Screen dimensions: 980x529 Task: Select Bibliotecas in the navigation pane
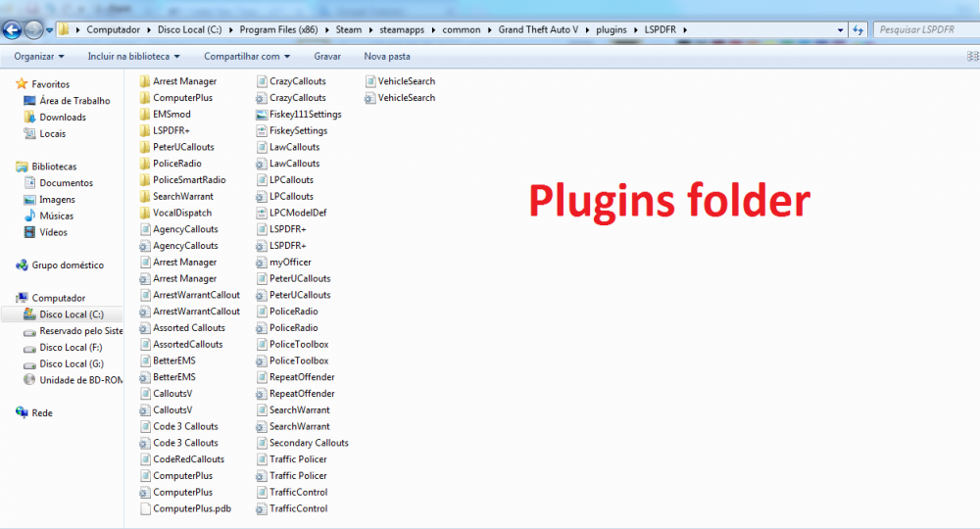[x=54, y=167]
